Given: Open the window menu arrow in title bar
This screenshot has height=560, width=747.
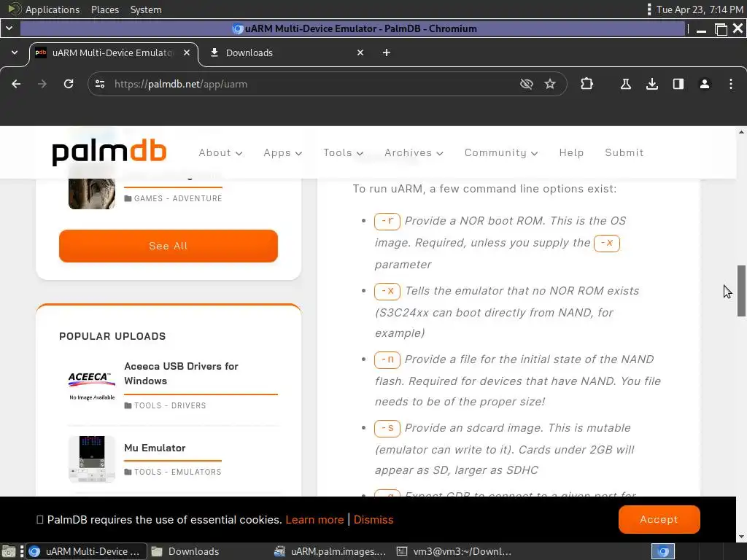Looking at the screenshot, I should pos(9,28).
